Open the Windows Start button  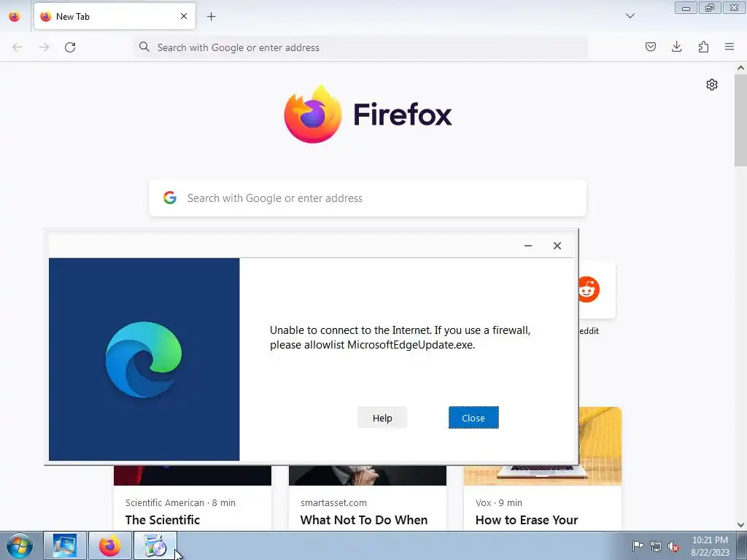19,545
